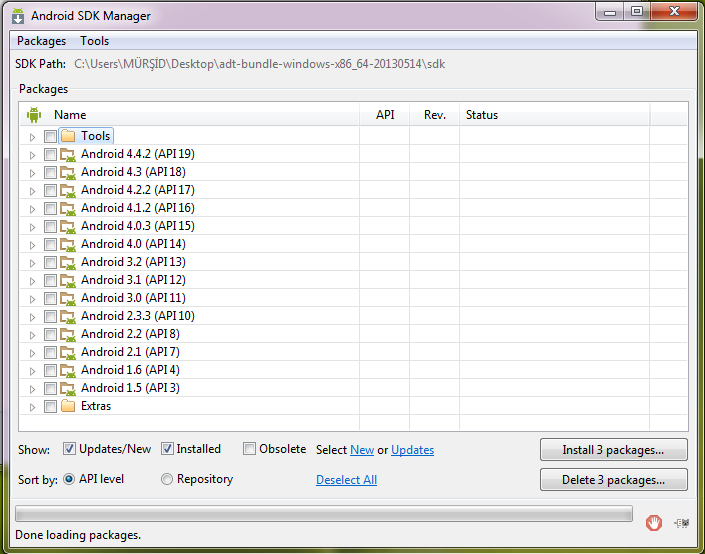
Task: Click the Android 3.1 (API 12) platform icon
Action: (68, 280)
